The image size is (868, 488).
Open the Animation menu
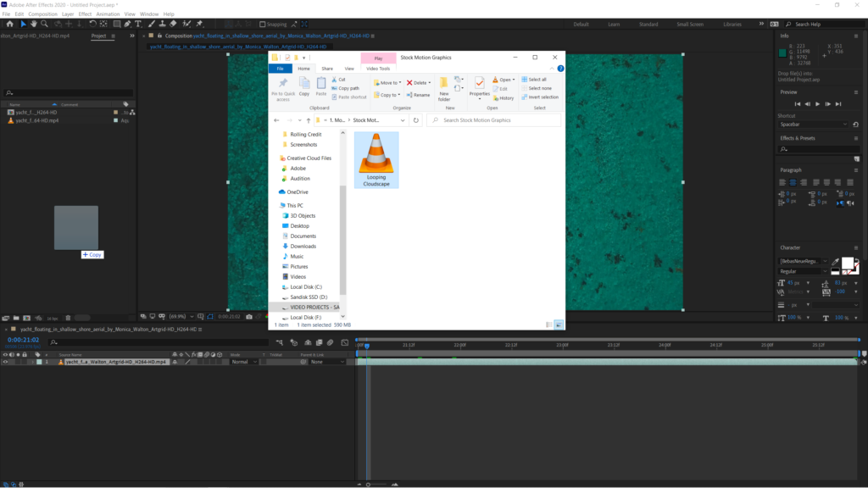(108, 14)
